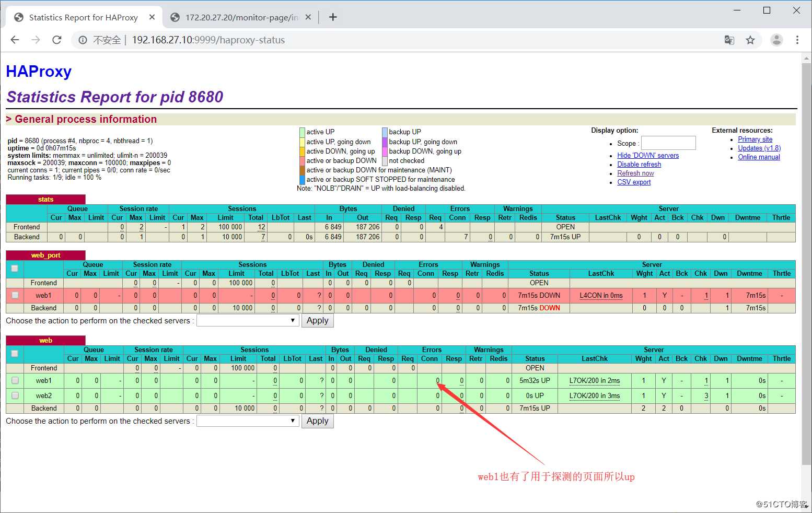Go back to the previous page

(15, 40)
